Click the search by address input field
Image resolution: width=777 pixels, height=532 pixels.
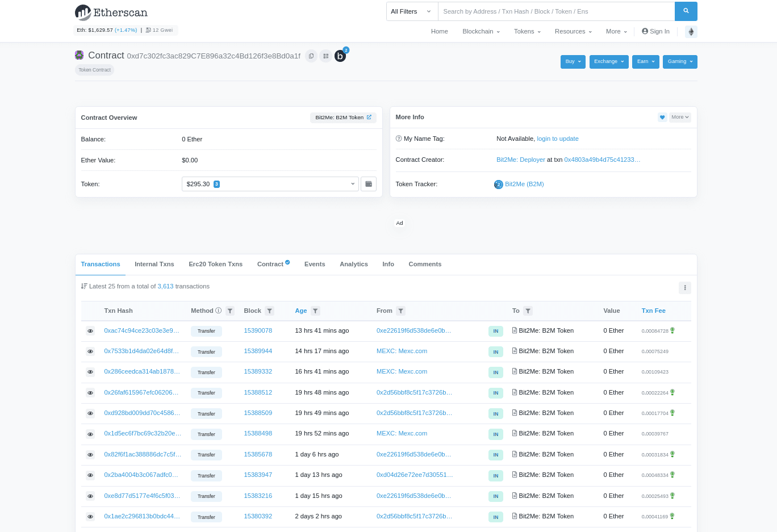[x=556, y=11]
